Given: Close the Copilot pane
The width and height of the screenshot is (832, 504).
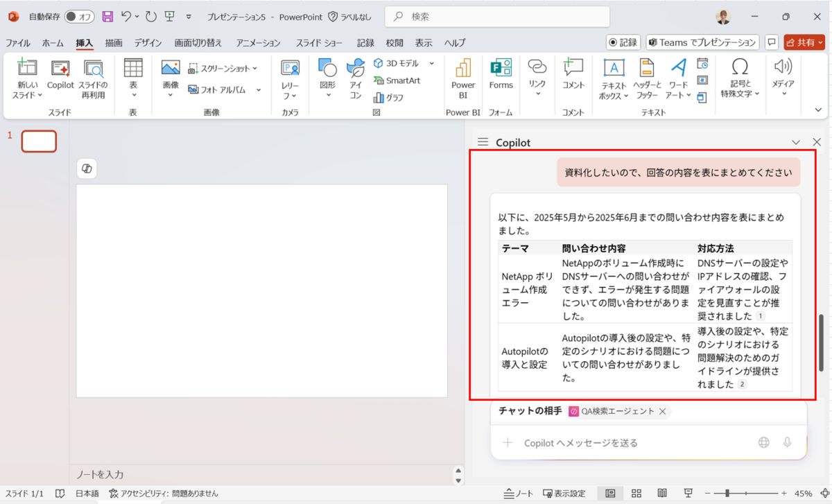Looking at the screenshot, I should coord(817,142).
